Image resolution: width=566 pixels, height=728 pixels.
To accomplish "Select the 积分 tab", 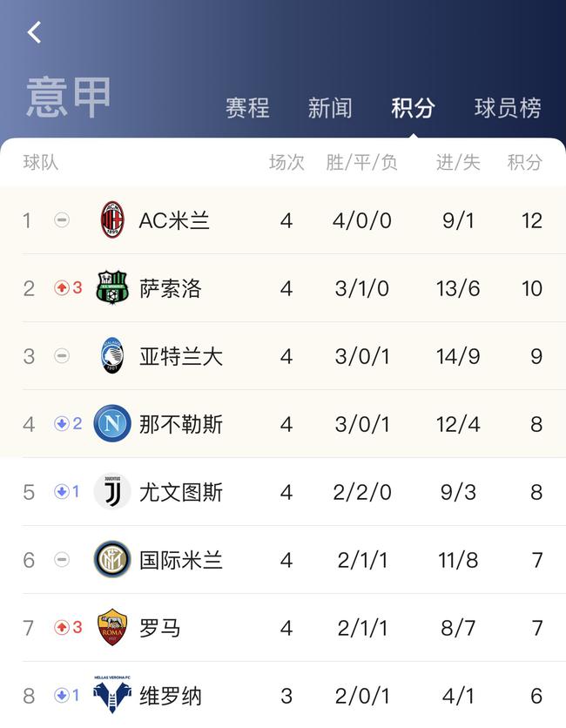I will pos(413,108).
